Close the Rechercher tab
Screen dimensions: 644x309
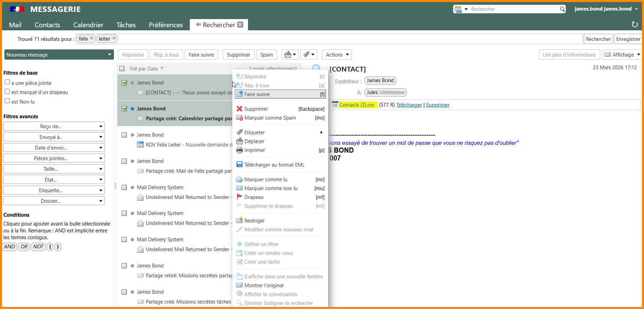tap(240, 25)
